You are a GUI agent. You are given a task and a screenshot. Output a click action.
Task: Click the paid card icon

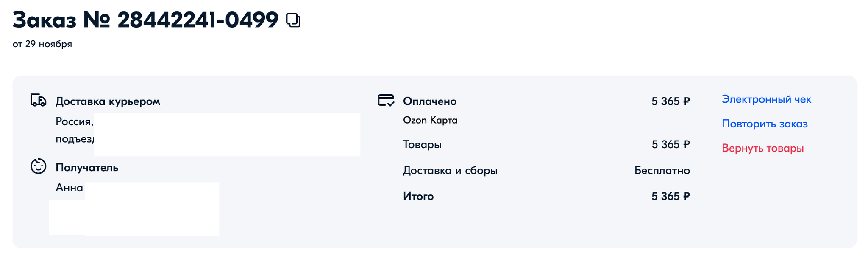click(x=386, y=101)
